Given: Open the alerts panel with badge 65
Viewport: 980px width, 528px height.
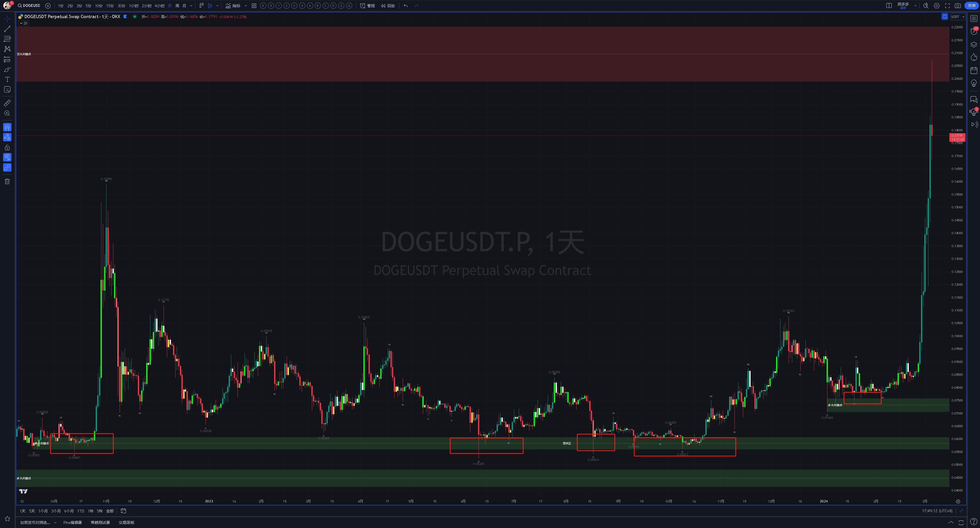Looking at the screenshot, I should click(x=974, y=31).
